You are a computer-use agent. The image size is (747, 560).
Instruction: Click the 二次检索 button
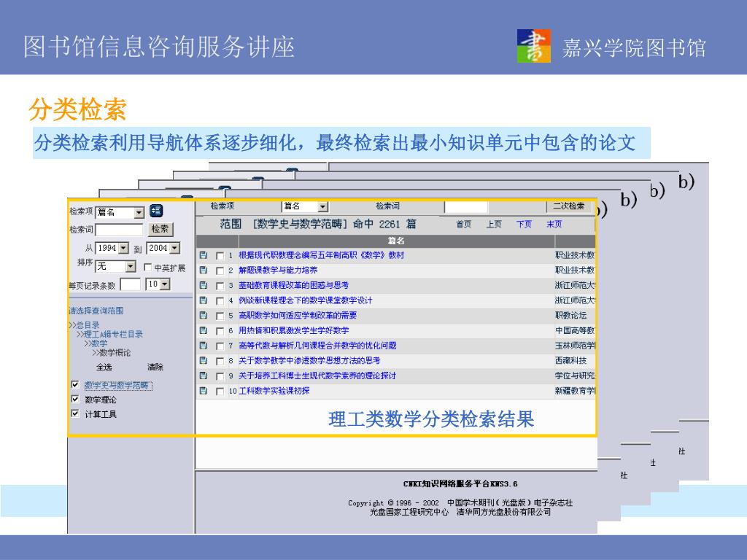(569, 206)
